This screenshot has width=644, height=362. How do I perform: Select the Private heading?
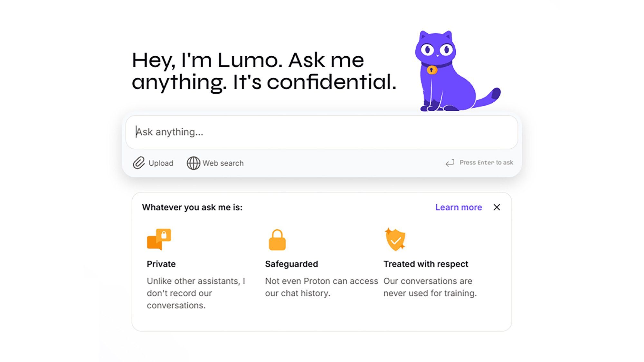click(161, 264)
